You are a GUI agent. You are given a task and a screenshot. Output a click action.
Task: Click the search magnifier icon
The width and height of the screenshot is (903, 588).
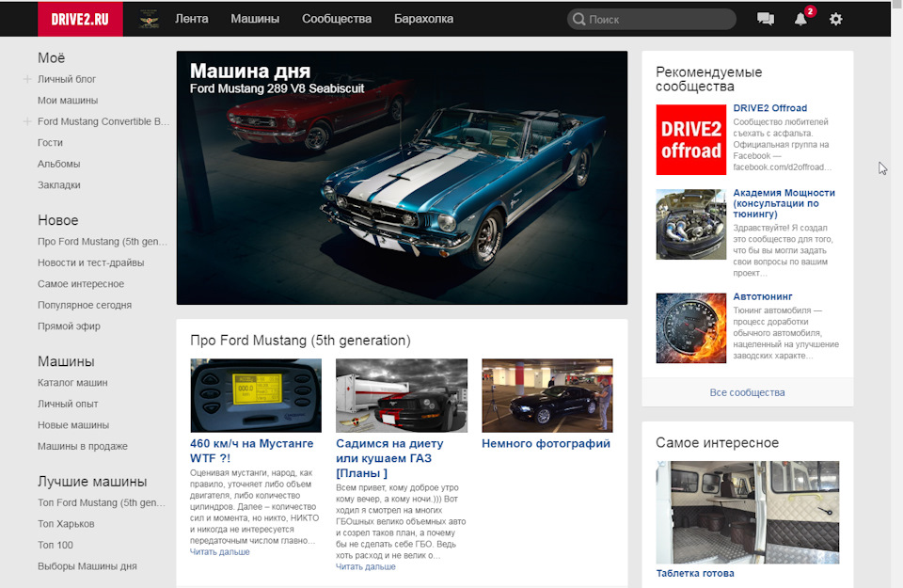coord(578,19)
